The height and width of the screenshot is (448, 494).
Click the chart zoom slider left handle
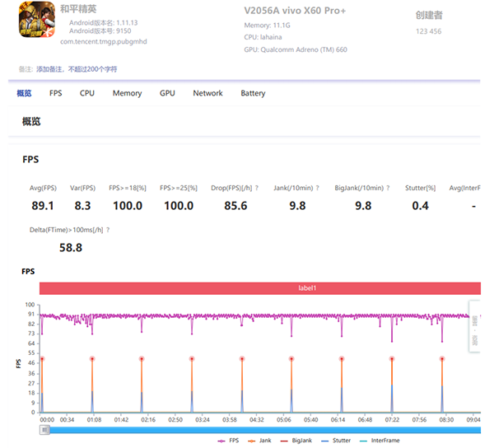pos(45,430)
